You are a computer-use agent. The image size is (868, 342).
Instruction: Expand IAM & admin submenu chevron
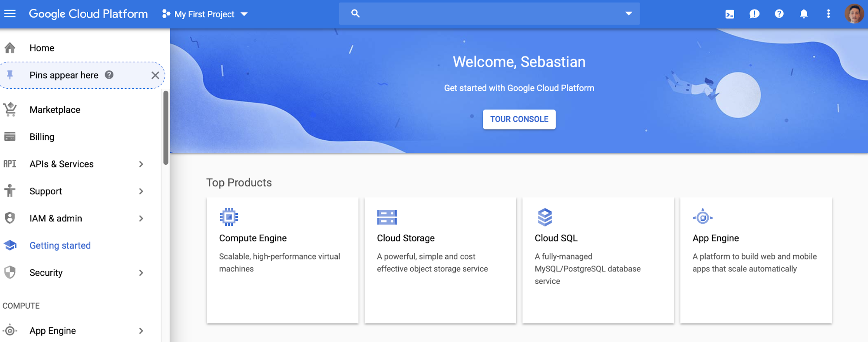point(141,219)
